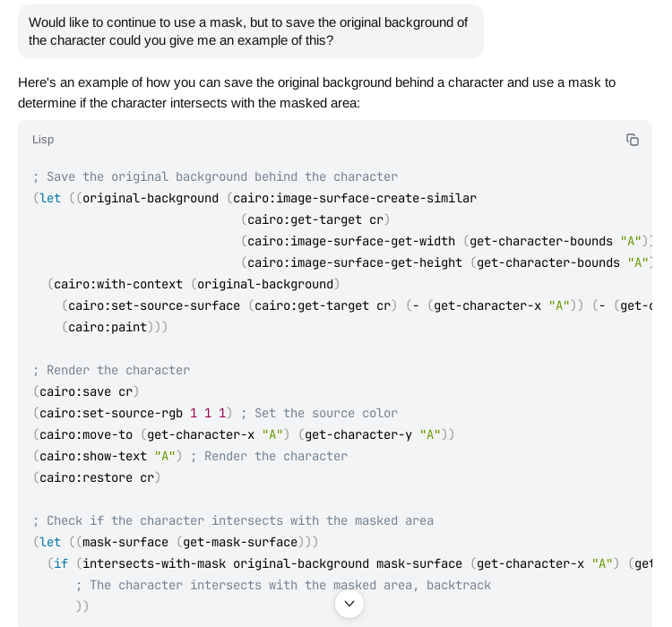Click the '(cairo:save cr)' line
The width and height of the screenshot is (672, 627).
click(86, 391)
